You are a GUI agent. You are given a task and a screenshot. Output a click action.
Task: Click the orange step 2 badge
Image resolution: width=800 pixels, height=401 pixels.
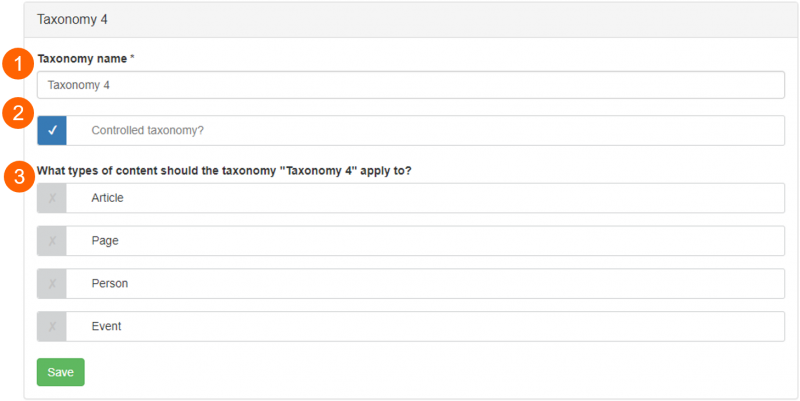18,113
